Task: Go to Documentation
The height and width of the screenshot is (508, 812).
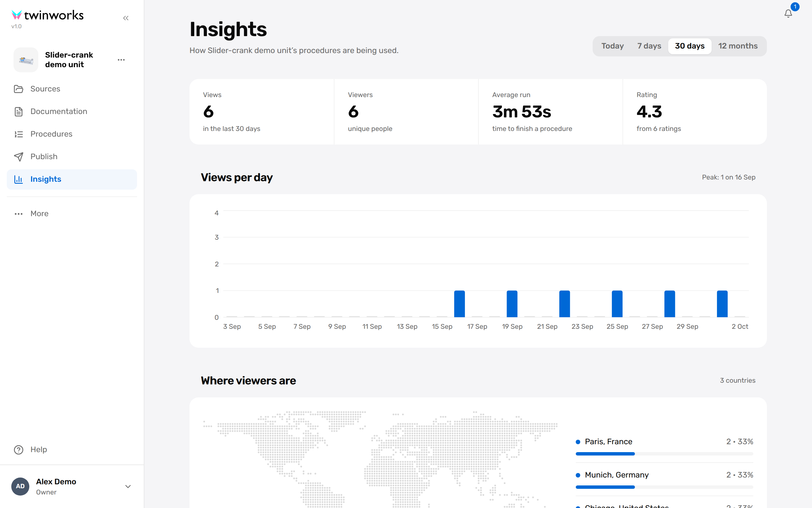Action: point(72,111)
